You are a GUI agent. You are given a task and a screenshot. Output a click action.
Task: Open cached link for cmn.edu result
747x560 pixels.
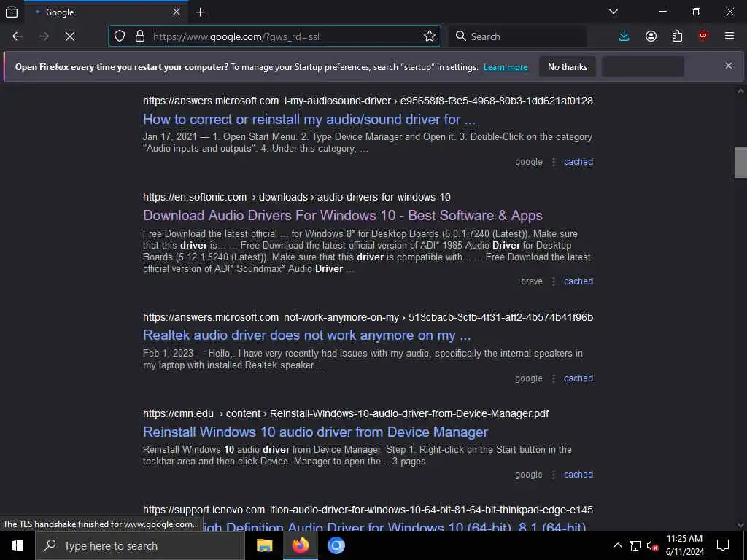[x=578, y=475]
